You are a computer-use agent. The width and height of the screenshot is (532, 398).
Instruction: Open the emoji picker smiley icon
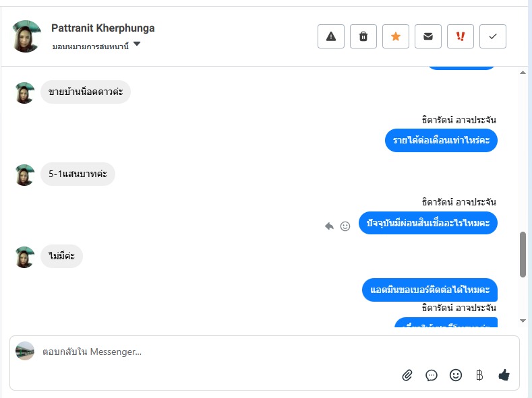tap(456, 375)
